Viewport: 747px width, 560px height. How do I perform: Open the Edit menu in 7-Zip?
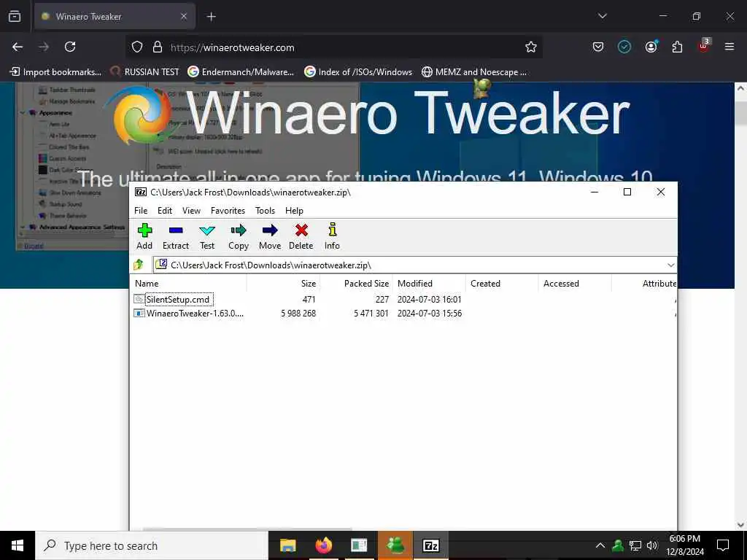(165, 211)
